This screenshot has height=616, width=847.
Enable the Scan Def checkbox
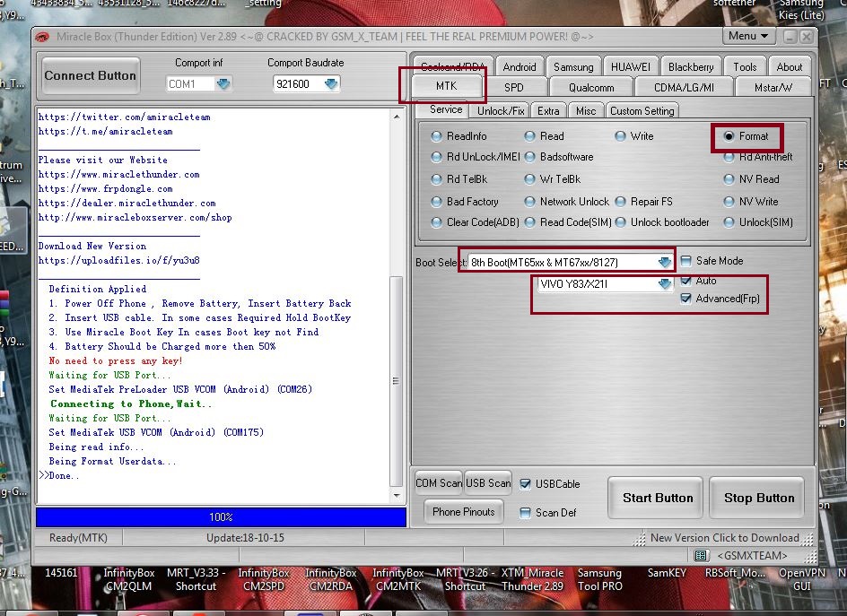pyautogui.click(x=525, y=513)
